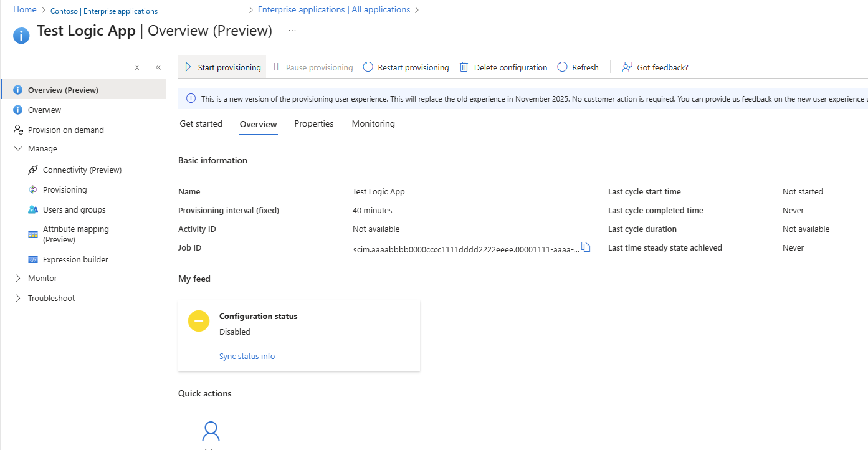The width and height of the screenshot is (868, 450).
Task: Click the "40 minutes" provisioning interval value
Action: 373,210
